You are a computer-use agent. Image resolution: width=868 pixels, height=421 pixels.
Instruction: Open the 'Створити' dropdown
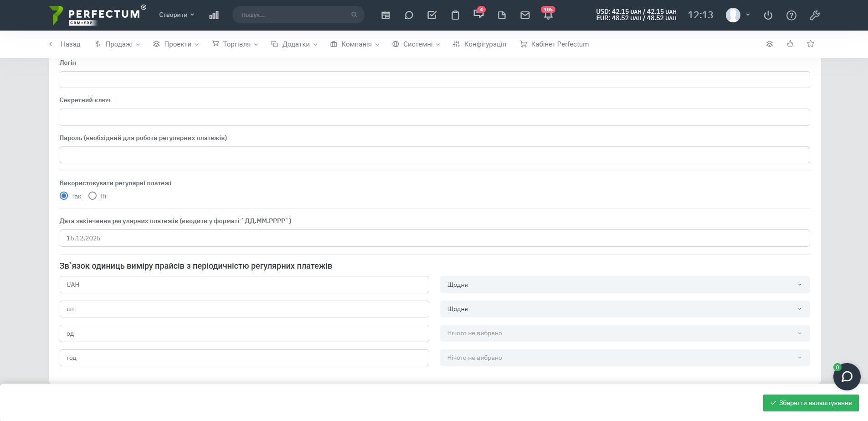point(176,15)
